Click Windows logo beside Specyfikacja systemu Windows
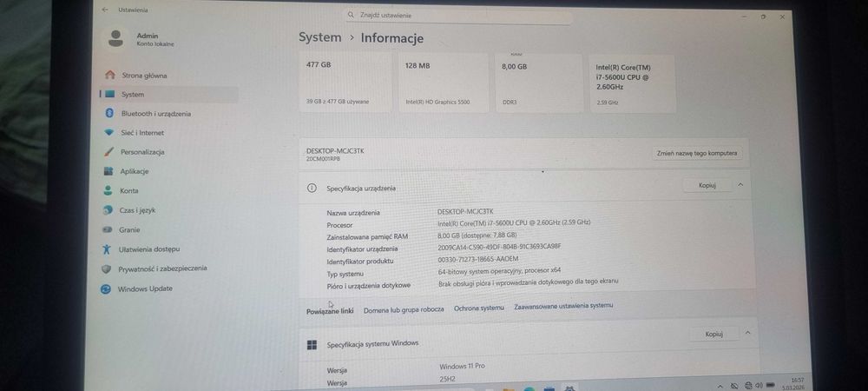The height and width of the screenshot is (391, 868). pyautogui.click(x=312, y=344)
